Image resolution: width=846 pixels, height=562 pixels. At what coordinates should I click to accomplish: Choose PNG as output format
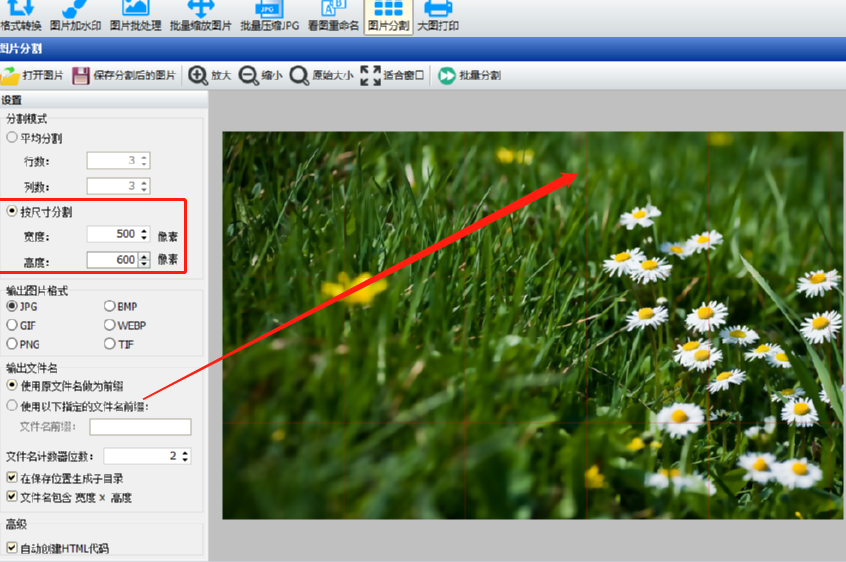12,344
